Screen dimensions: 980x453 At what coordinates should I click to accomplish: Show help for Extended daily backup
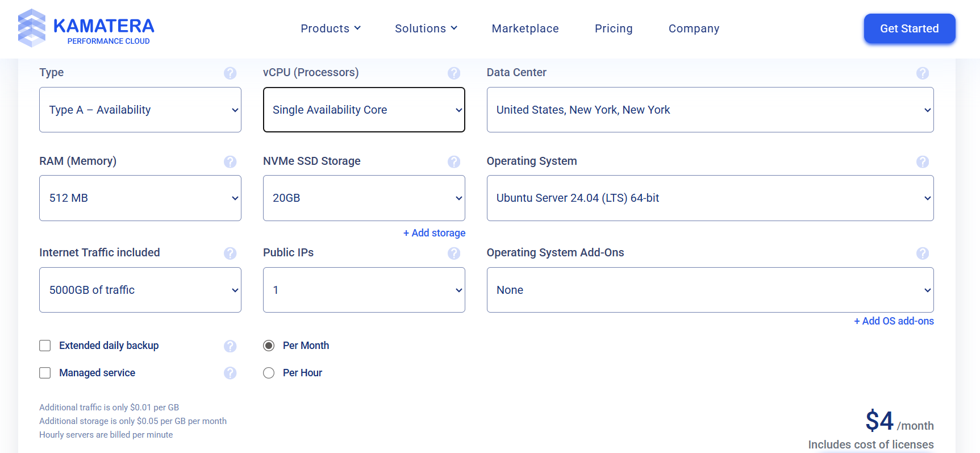[230, 346]
